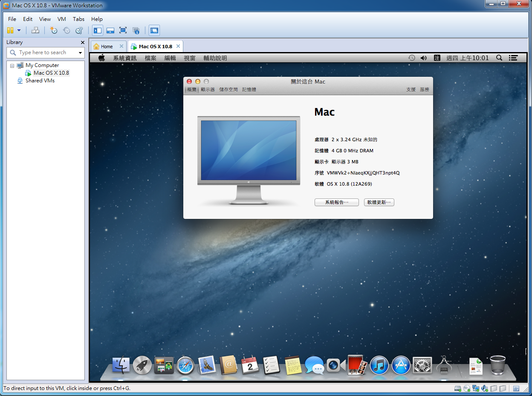Open the 輔助說明 menu
Screen dimensions: 532x396
point(215,58)
